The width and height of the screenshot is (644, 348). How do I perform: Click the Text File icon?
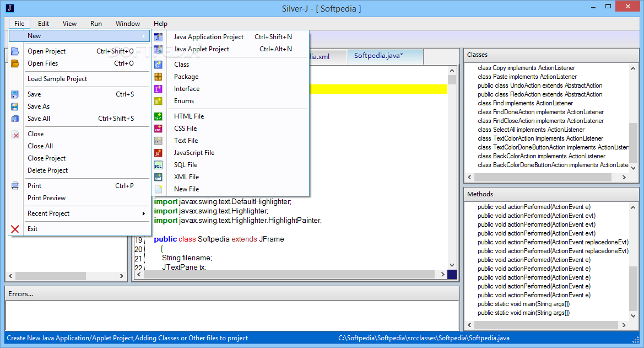point(158,141)
